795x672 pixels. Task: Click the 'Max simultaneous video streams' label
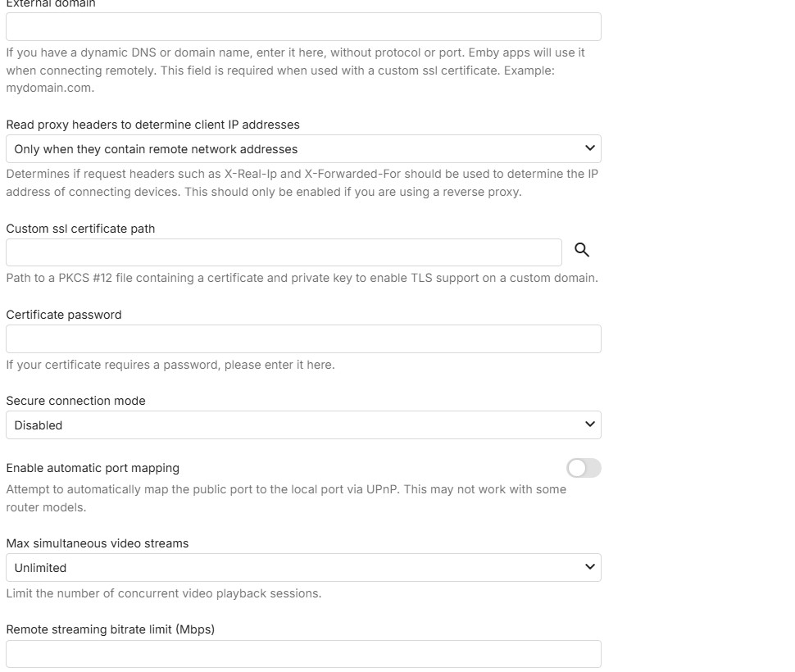click(x=98, y=543)
